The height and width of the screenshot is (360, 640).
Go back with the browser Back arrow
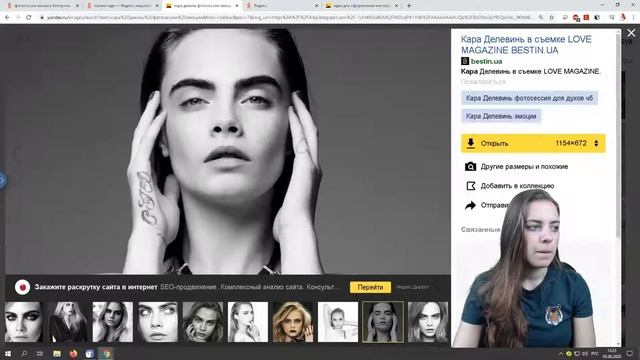pos(7,18)
